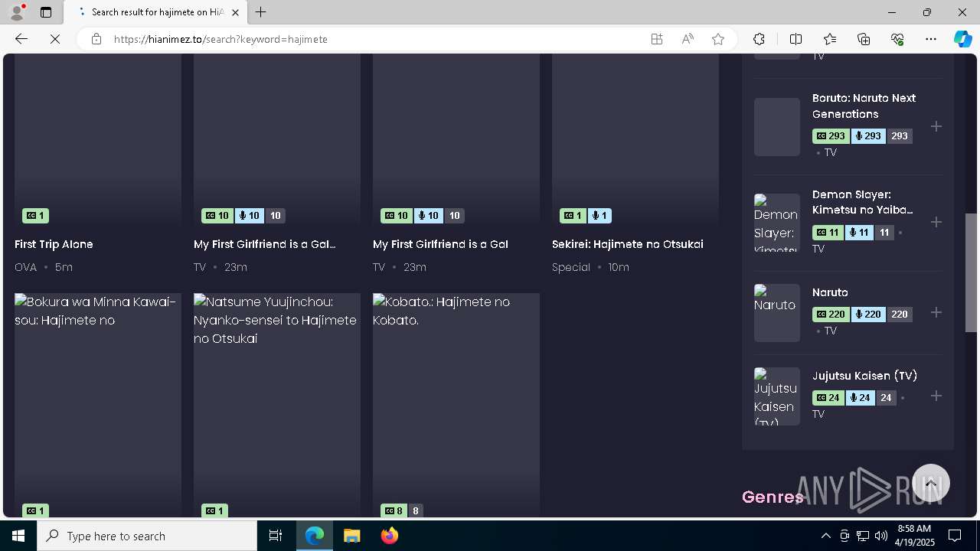980x551 pixels.
Task: Open Browser essentials icon
Action: (x=897, y=39)
